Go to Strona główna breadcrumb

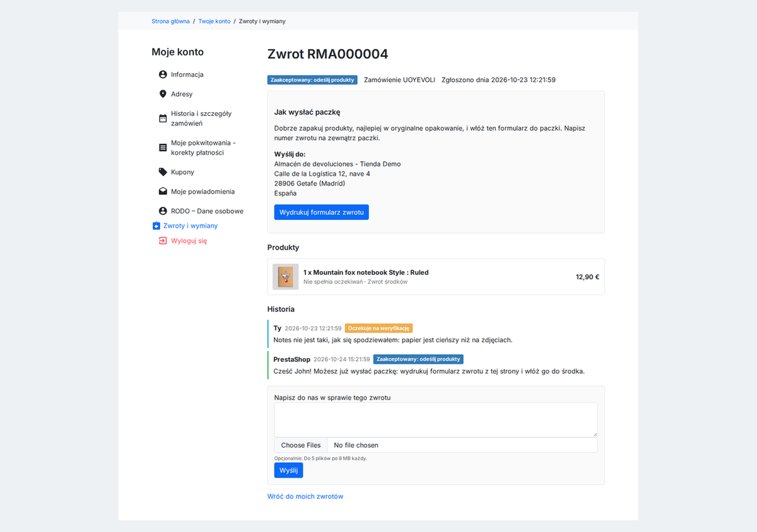(x=170, y=21)
